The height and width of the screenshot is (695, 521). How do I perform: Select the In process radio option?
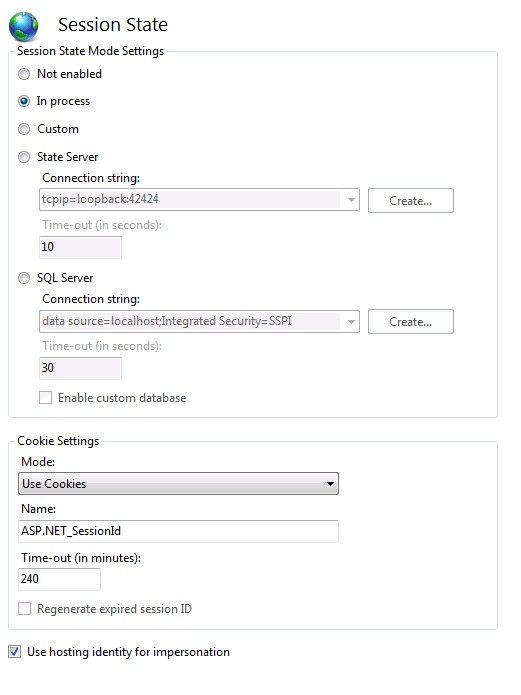coord(24,101)
